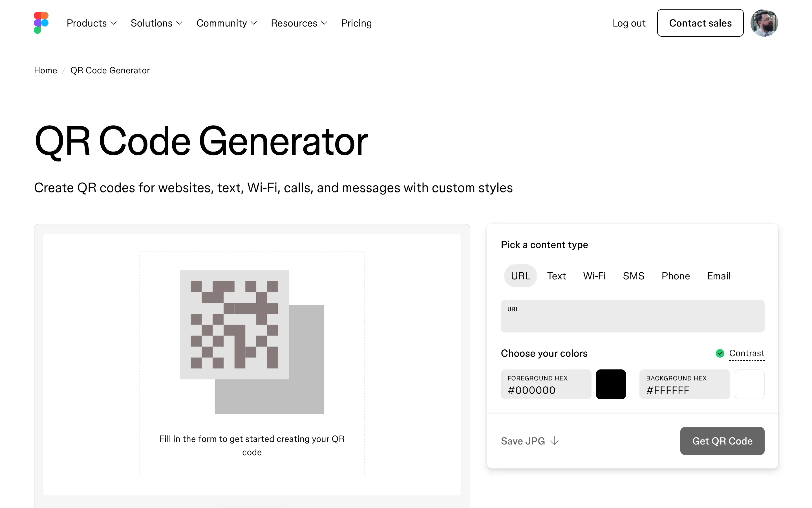Click 'Fill in the form to get started' text
Viewport: 812px width, 508px height.
pos(252,446)
